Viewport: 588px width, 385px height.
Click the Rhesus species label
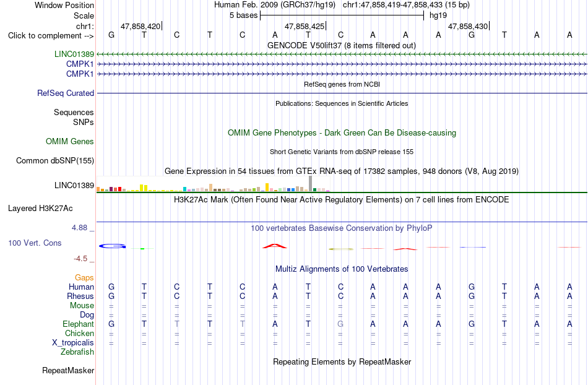pos(80,296)
